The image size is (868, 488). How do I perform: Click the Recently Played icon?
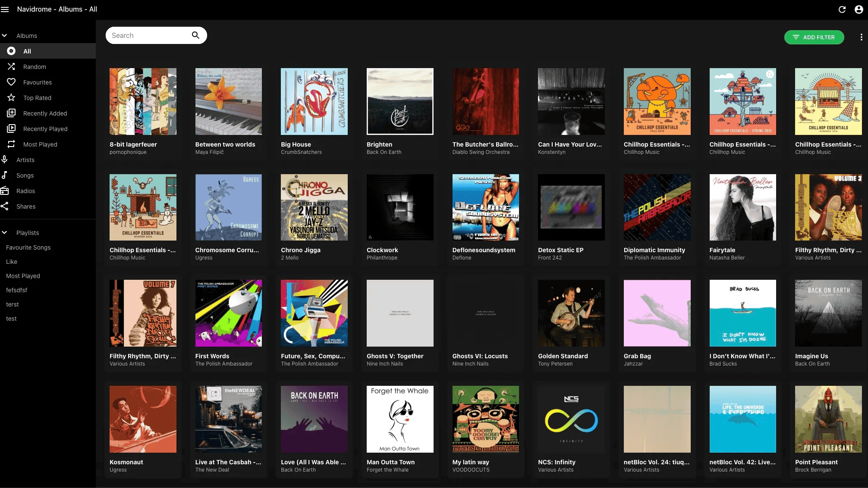11,128
